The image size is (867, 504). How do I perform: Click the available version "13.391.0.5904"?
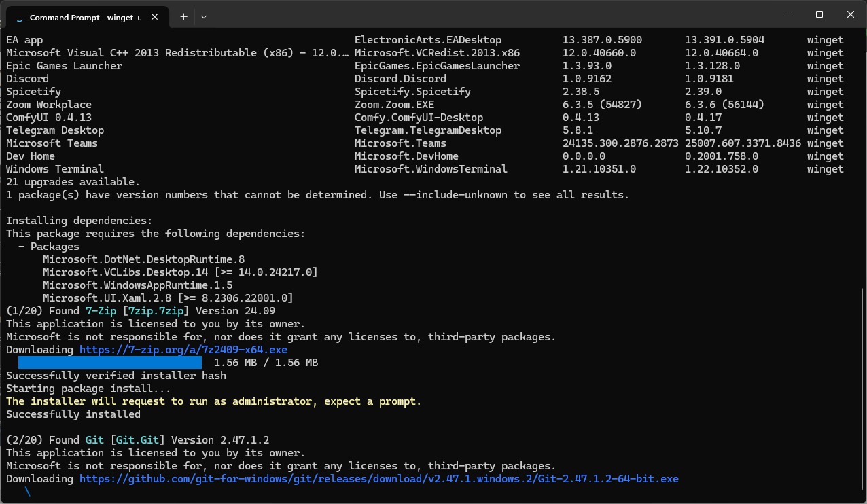coord(724,40)
